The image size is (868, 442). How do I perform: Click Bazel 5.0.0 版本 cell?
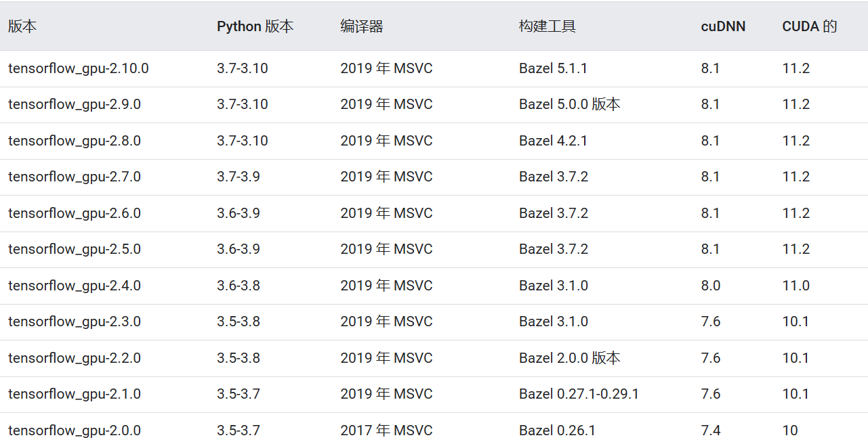(x=570, y=104)
